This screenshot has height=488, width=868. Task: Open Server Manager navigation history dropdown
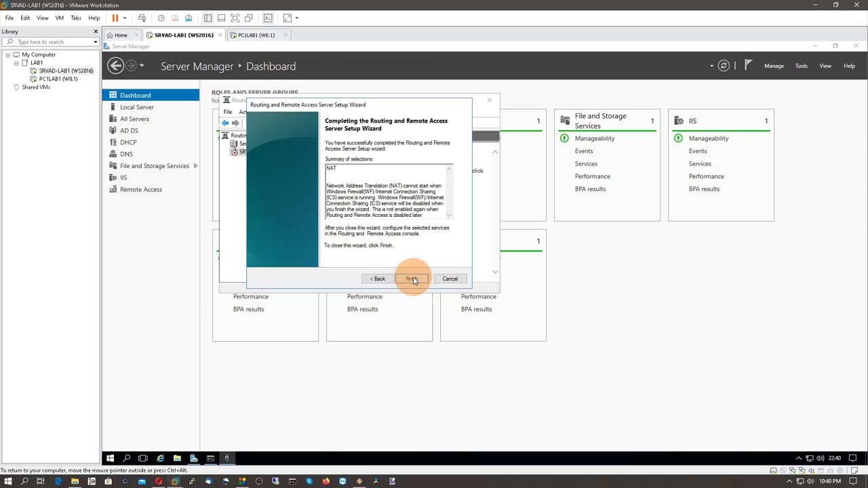pos(142,66)
